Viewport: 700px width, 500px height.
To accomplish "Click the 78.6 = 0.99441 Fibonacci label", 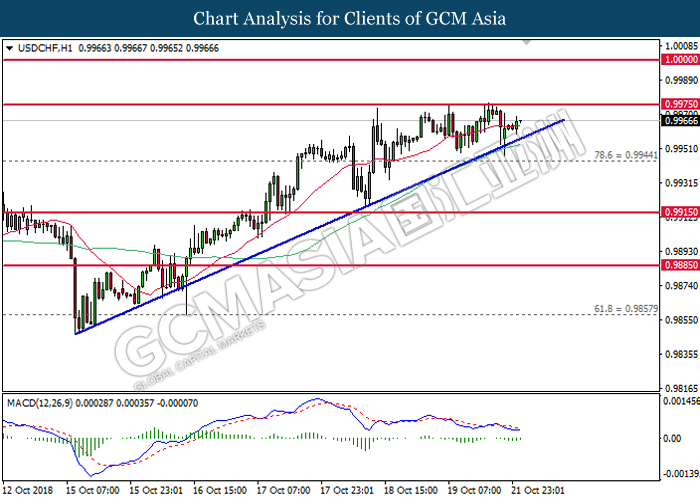I will click(x=626, y=155).
